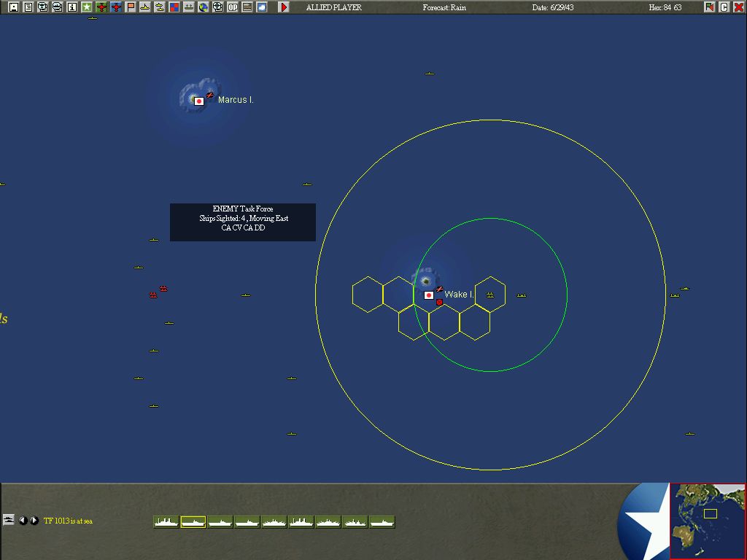747x560 pixels.
Task: Select red plane icon on green background
Action: pyautogui.click(x=101, y=7)
